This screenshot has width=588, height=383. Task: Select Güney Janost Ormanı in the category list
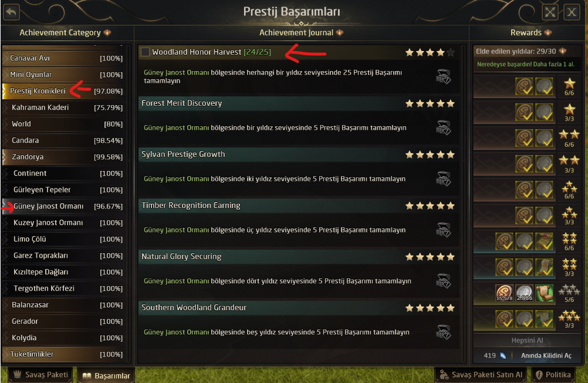point(48,206)
